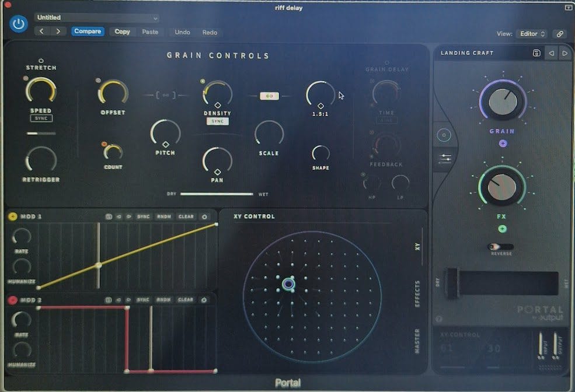Click the grain controls DRY/WET slider
The image size is (575, 392).
(x=217, y=194)
